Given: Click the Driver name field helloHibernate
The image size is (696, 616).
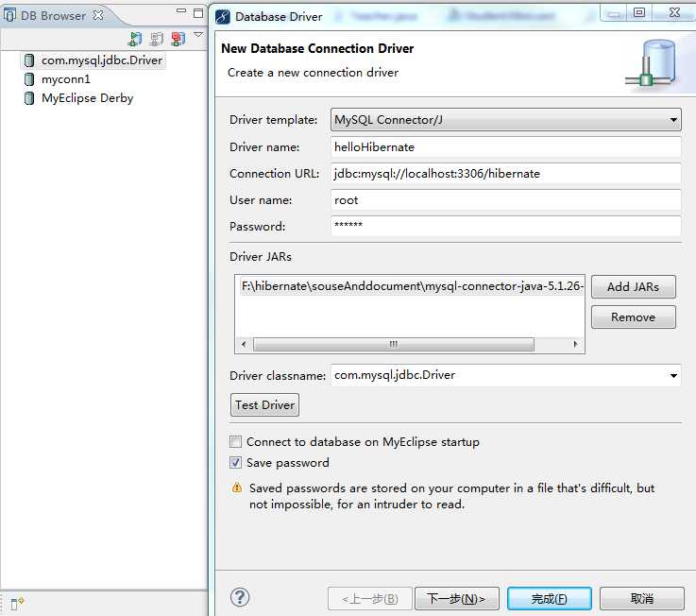Looking at the screenshot, I should 505,147.
